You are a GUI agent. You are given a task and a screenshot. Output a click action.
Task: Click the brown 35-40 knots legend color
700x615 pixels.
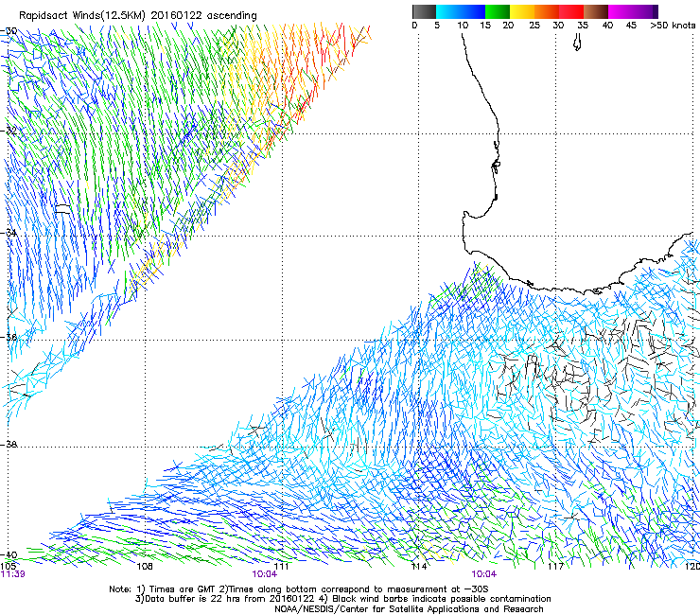pyautogui.click(x=596, y=11)
